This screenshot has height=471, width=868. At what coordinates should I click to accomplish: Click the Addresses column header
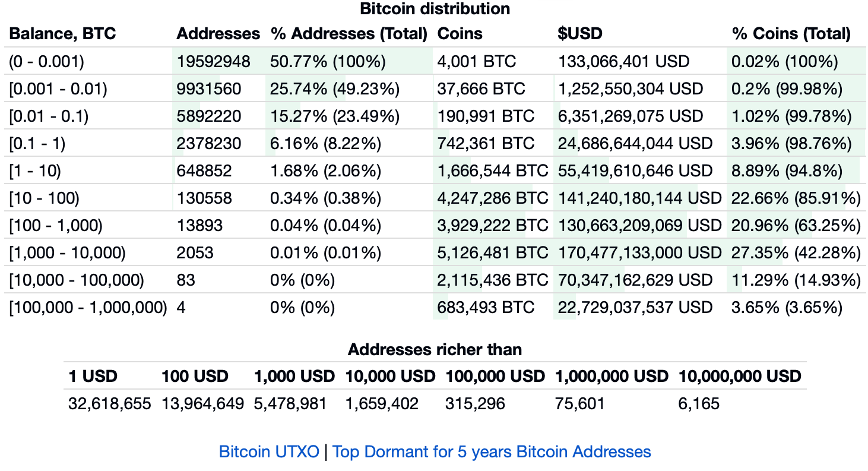point(218,34)
